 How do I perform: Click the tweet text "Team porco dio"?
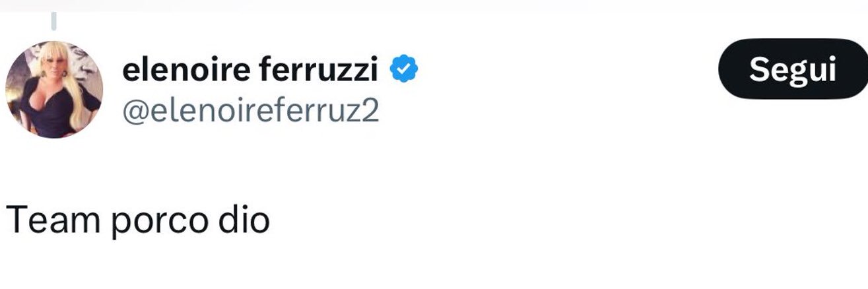138,220
